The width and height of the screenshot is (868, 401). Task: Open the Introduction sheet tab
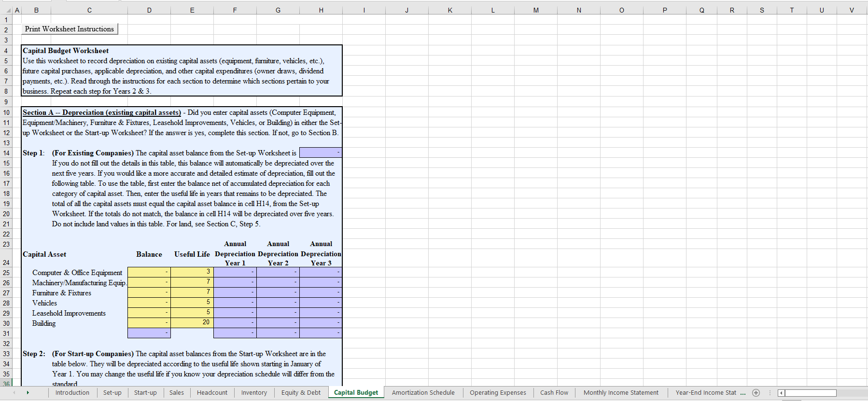72,393
